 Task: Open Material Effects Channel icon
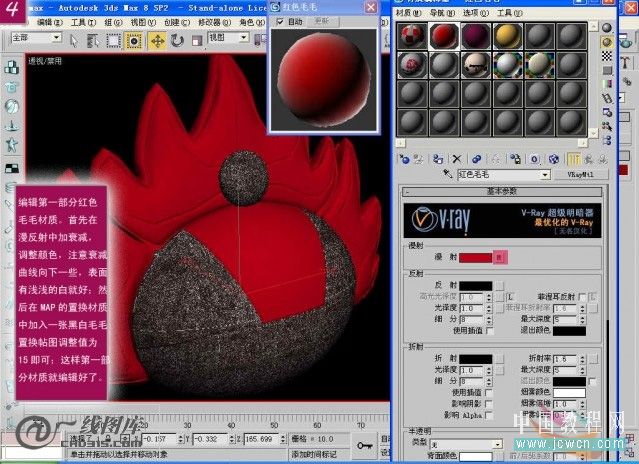(x=535, y=159)
